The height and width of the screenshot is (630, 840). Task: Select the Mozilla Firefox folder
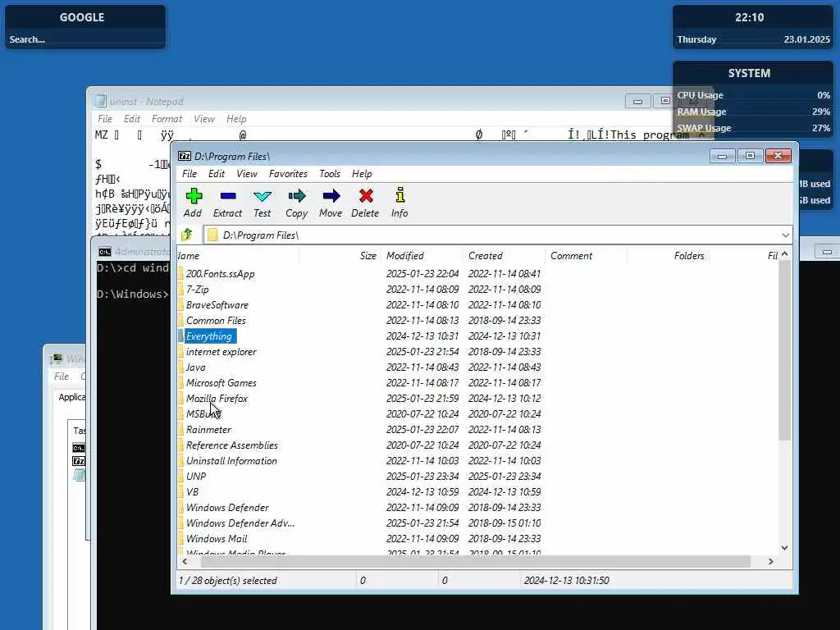click(217, 399)
